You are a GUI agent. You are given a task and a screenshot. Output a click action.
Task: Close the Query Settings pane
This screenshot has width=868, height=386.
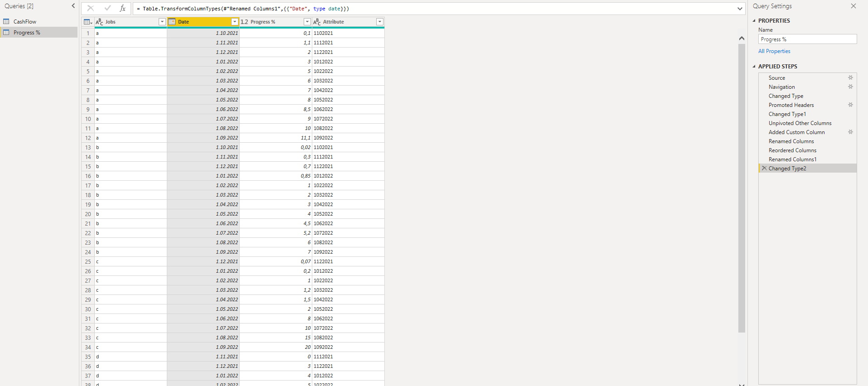[x=853, y=6]
